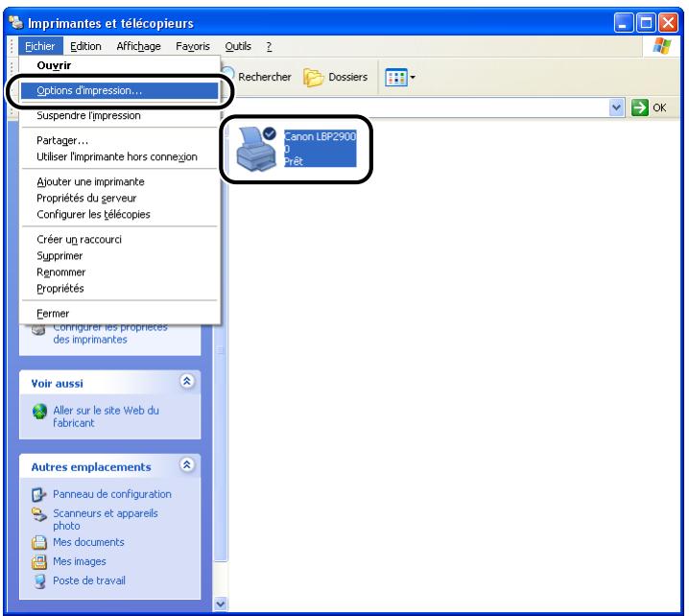Choose Fermer to close the window

tap(120, 313)
